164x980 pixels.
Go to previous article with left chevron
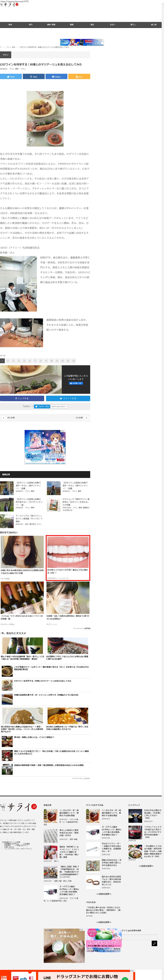tap(3, 418)
